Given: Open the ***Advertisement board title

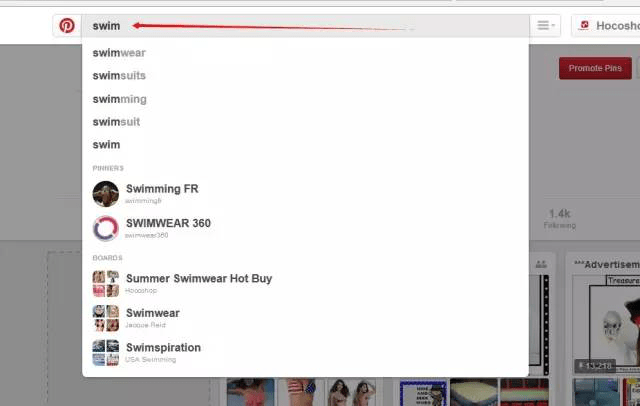Looking at the screenshot, I should pos(607,264).
